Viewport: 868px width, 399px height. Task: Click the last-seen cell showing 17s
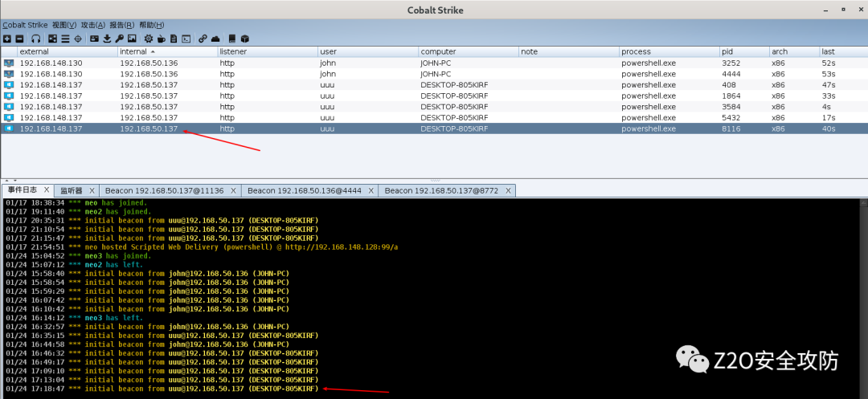click(843, 118)
